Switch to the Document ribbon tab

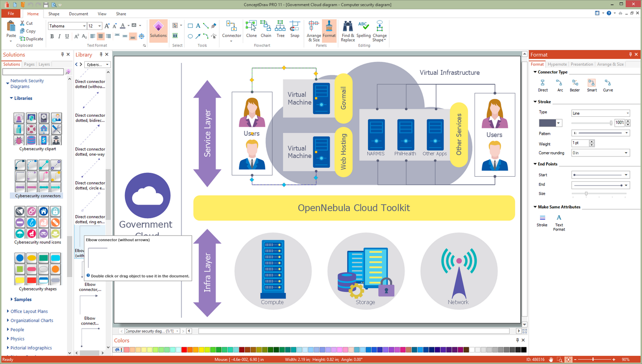coord(78,14)
